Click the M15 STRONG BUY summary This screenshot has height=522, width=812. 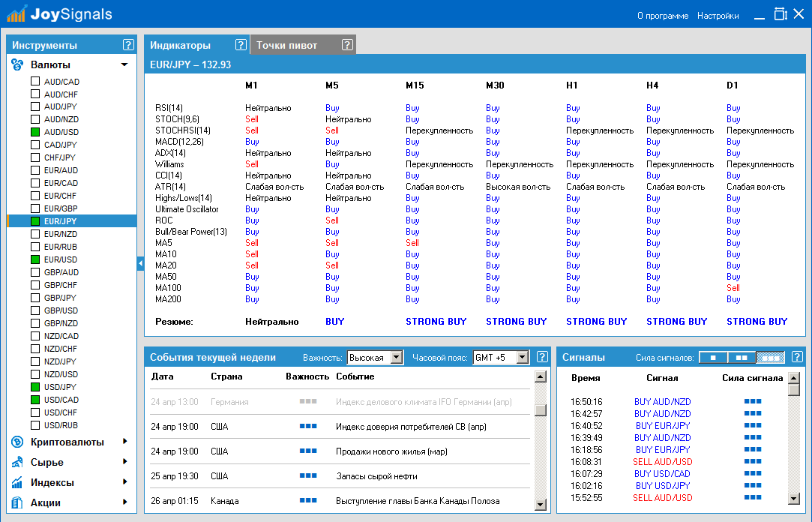(436, 322)
